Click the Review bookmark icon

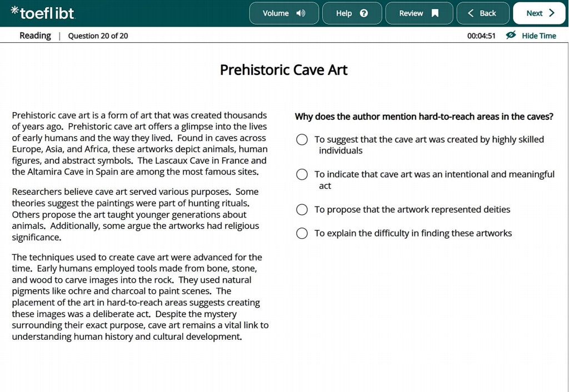(435, 13)
